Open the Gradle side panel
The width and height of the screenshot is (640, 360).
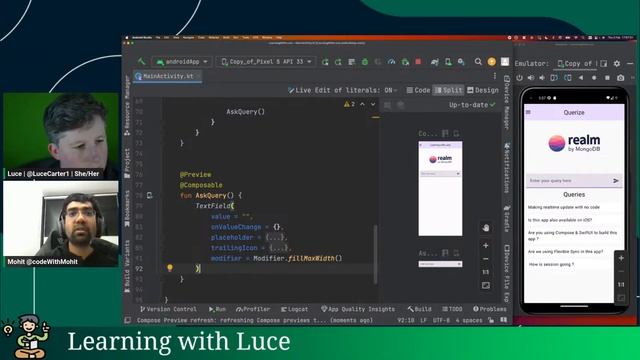click(507, 218)
